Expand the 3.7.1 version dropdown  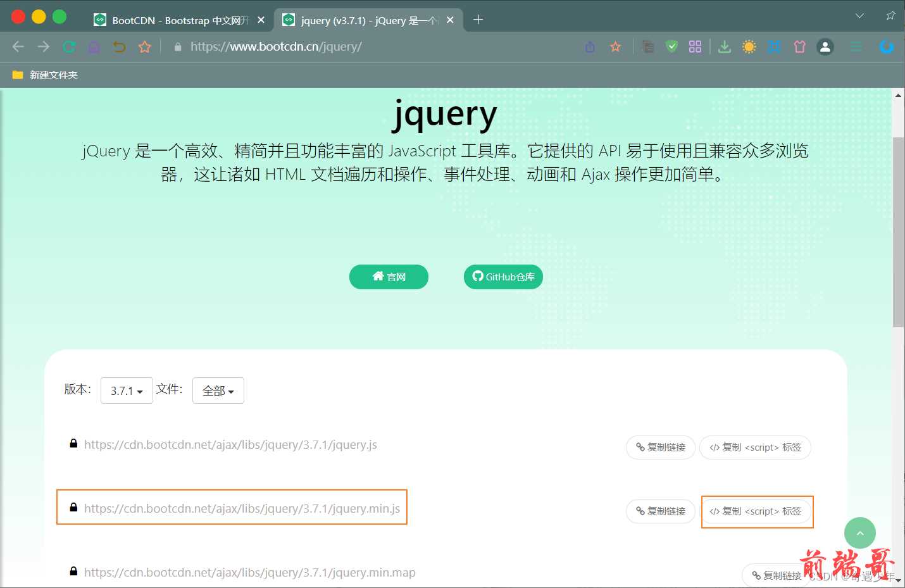coord(127,391)
